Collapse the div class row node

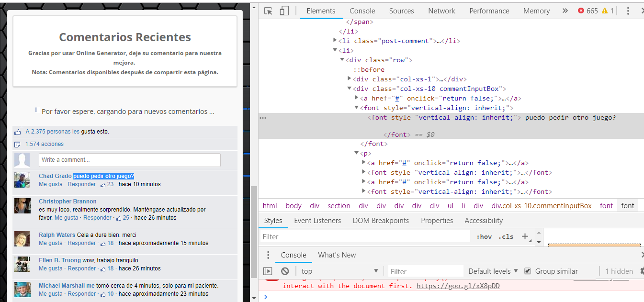(x=342, y=60)
